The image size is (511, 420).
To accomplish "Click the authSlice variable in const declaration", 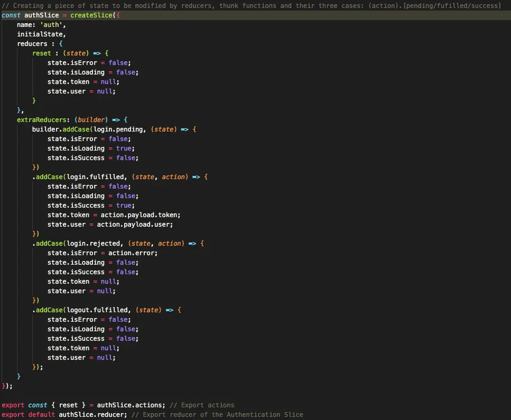I will [41, 15].
